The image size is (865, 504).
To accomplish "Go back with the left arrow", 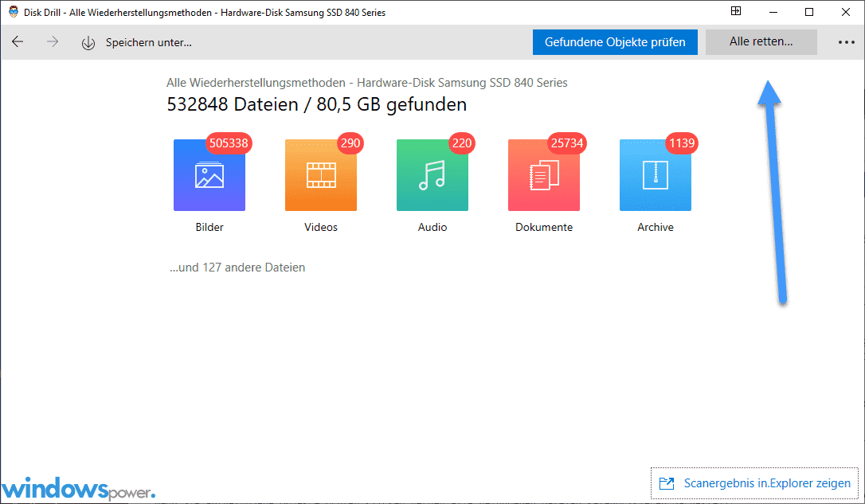I will pyautogui.click(x=18, y=42).
